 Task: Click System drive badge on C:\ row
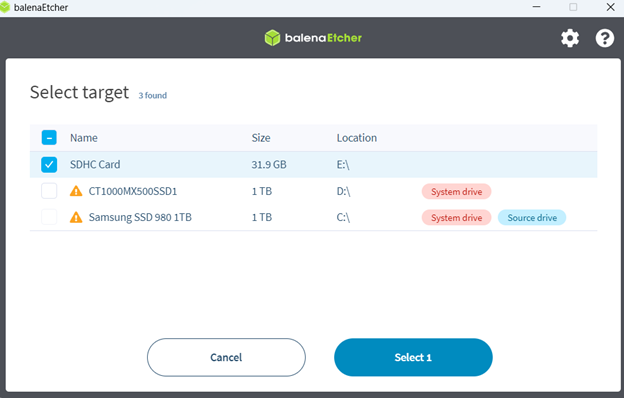pos(456,218)
